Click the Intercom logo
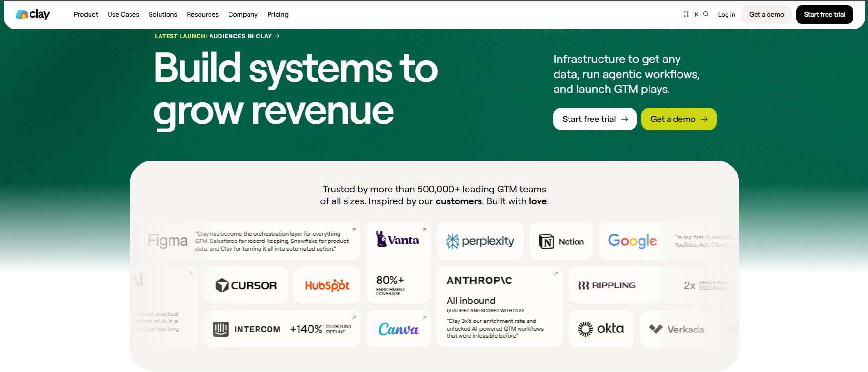The image size is (868, 372). tap(247, 329)
